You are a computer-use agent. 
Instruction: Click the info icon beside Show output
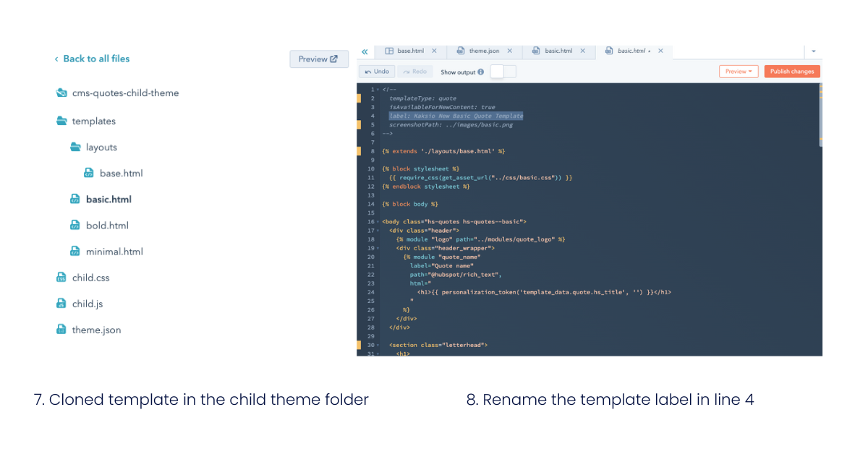click(x=481, y=72)
